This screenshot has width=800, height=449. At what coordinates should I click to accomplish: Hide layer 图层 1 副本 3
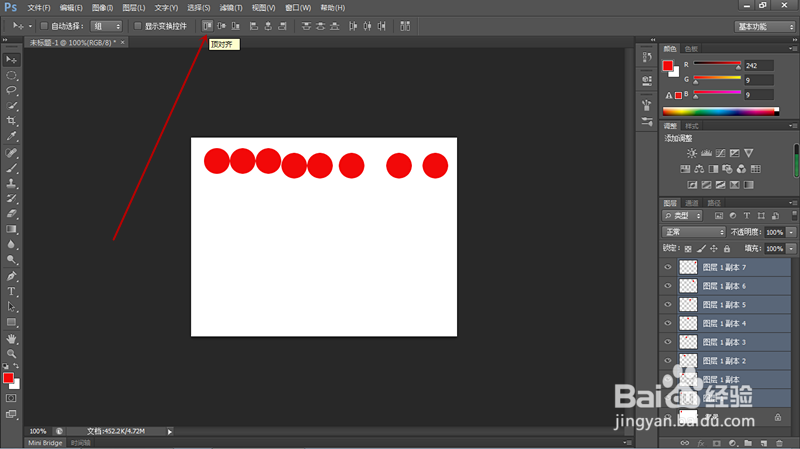(x=668, y=342)
